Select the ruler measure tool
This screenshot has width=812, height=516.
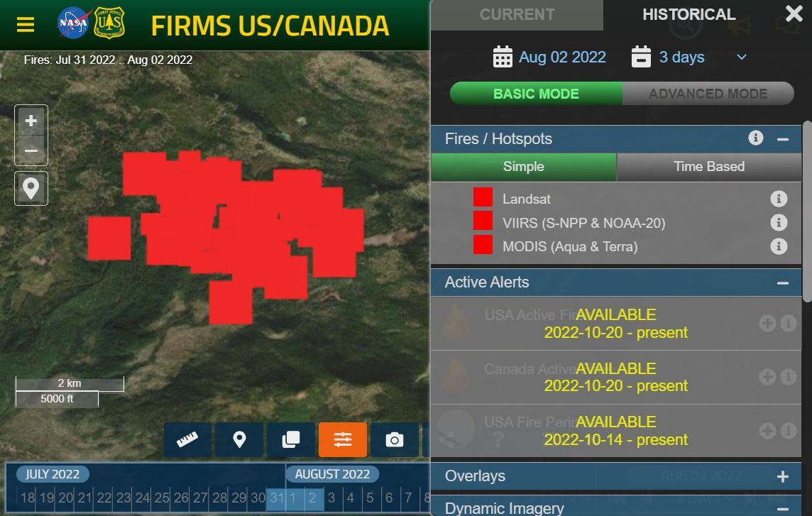187,440
